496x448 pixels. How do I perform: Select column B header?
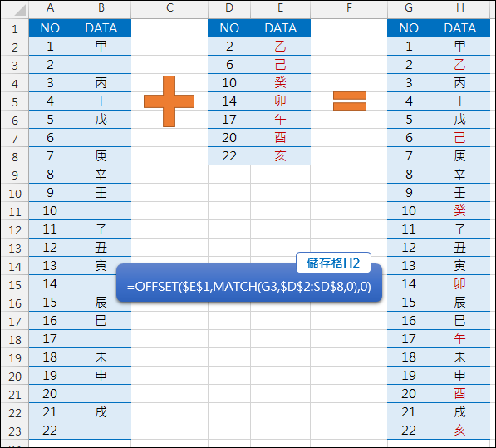click(101, 8)
